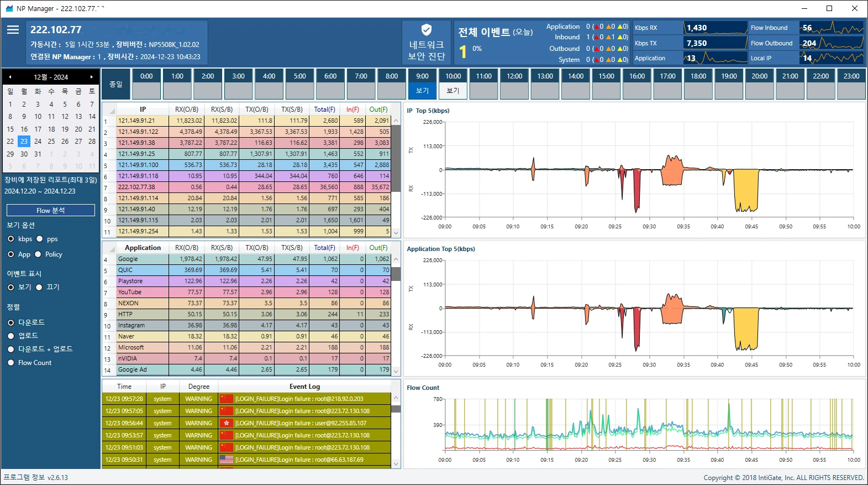Go to previous month in calendar

[10, 77]
